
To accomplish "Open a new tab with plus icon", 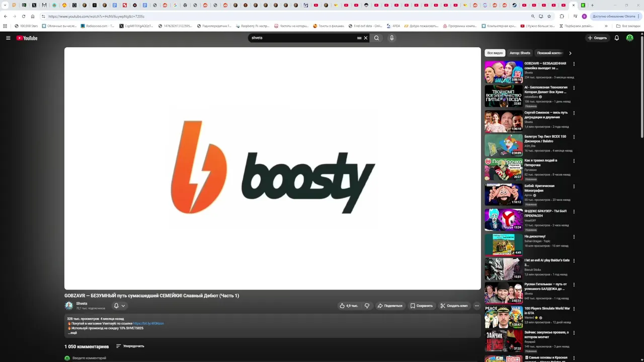I will click(592, 5).
